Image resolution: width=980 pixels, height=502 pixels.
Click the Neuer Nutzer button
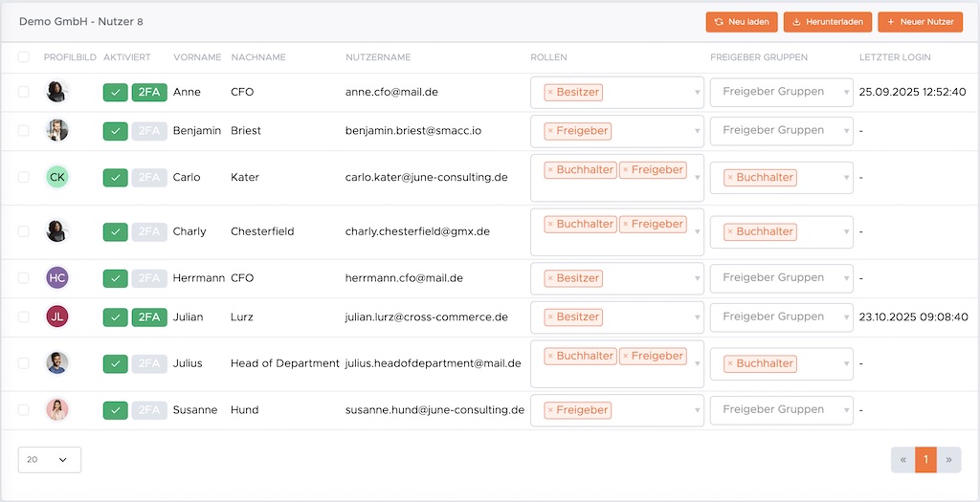tap(920, 21)
